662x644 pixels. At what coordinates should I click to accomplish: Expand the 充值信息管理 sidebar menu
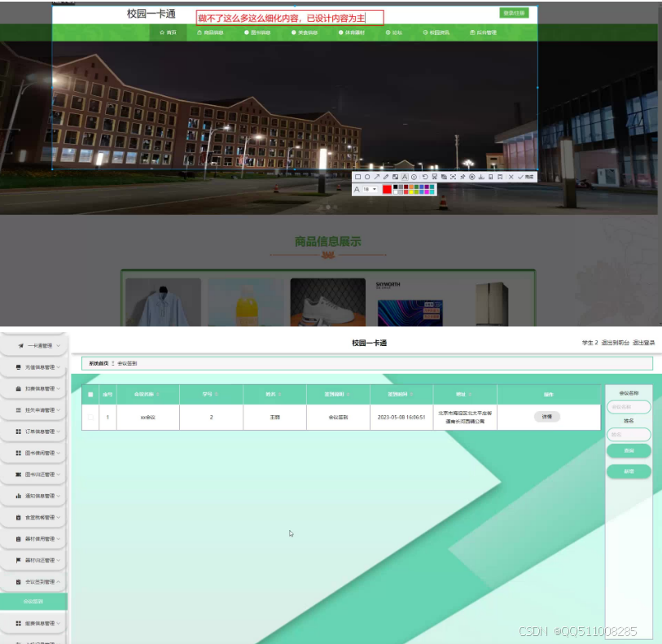[33, 367]
